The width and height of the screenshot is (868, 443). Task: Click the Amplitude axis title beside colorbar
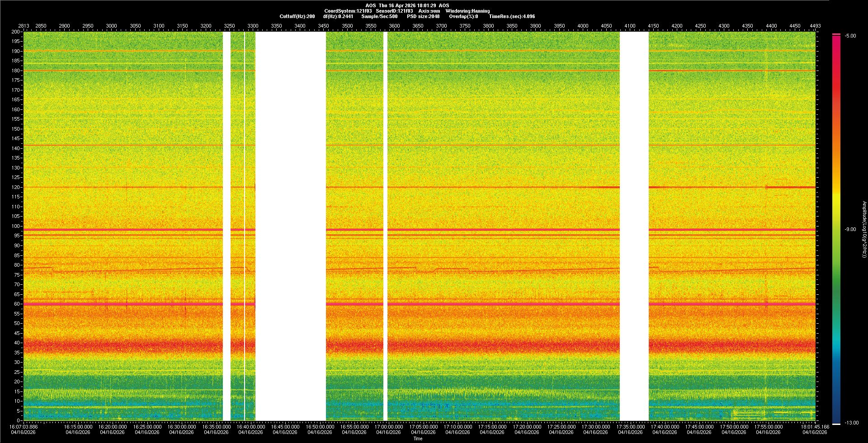864,230
